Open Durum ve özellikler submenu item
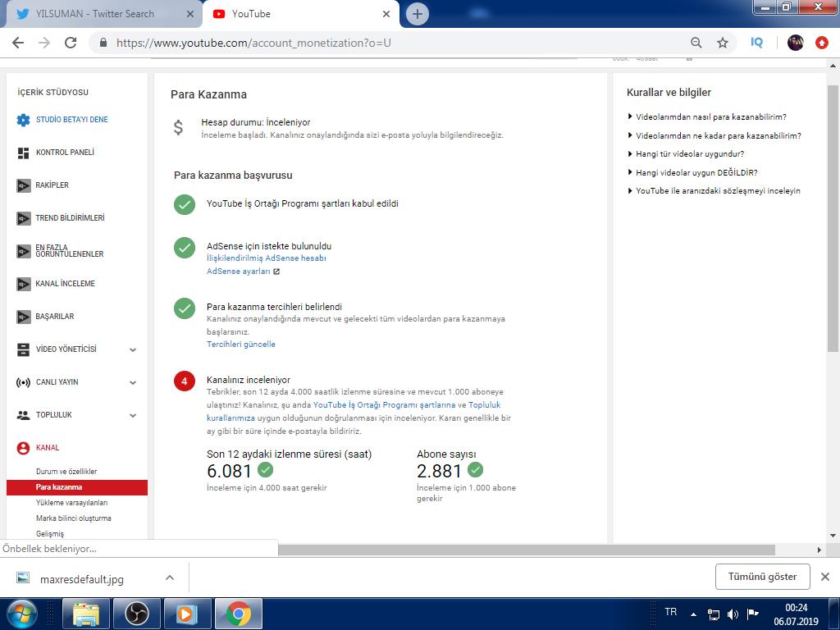 [x=66, y=472]
